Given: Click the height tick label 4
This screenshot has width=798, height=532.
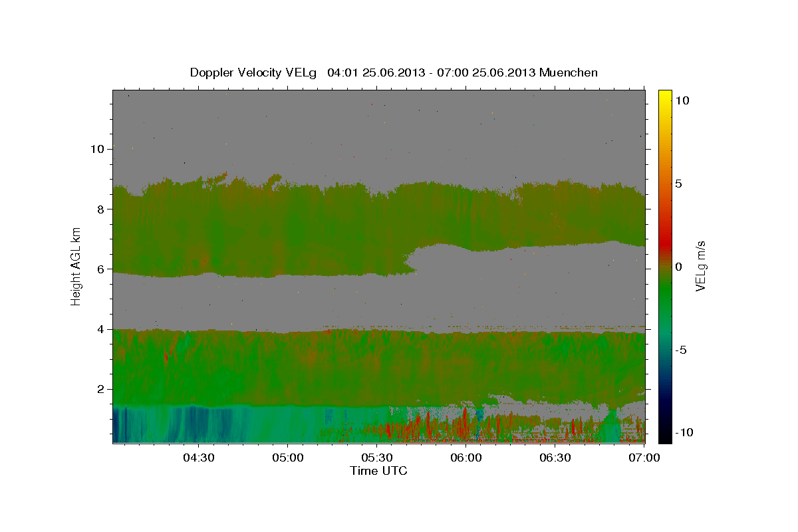Looking at the screenshot, I should [x=100, y=329].
